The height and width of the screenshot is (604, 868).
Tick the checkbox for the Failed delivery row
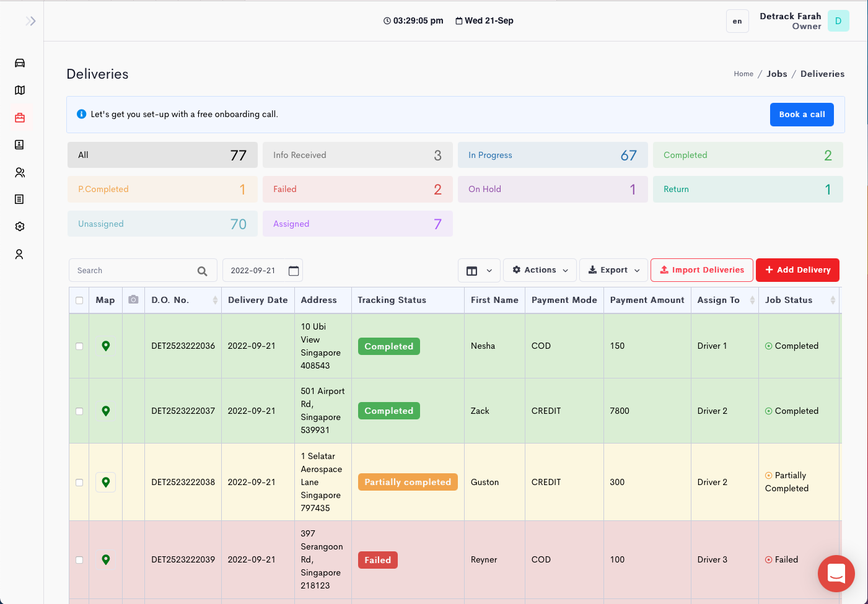point(79,559)
